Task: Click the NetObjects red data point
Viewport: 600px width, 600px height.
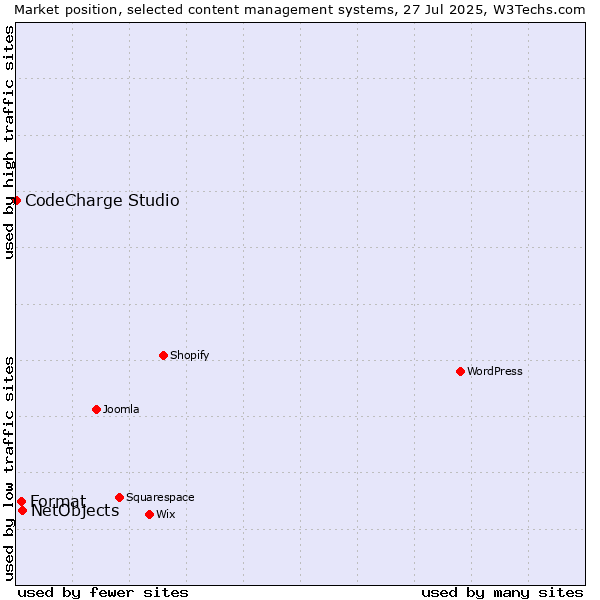Action: click(x=23, y=510)
